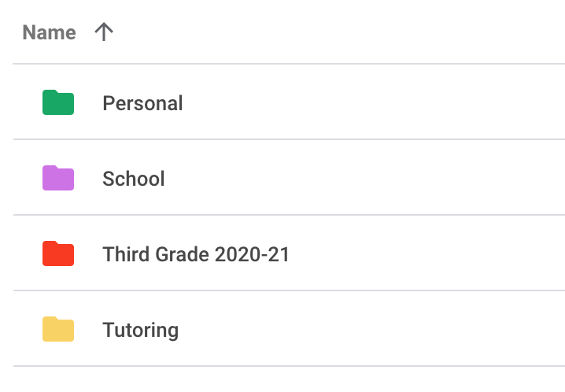565x392 pixels.
Task: Click empty space in the Third Grade row
Action: click(x=425, y=254)
